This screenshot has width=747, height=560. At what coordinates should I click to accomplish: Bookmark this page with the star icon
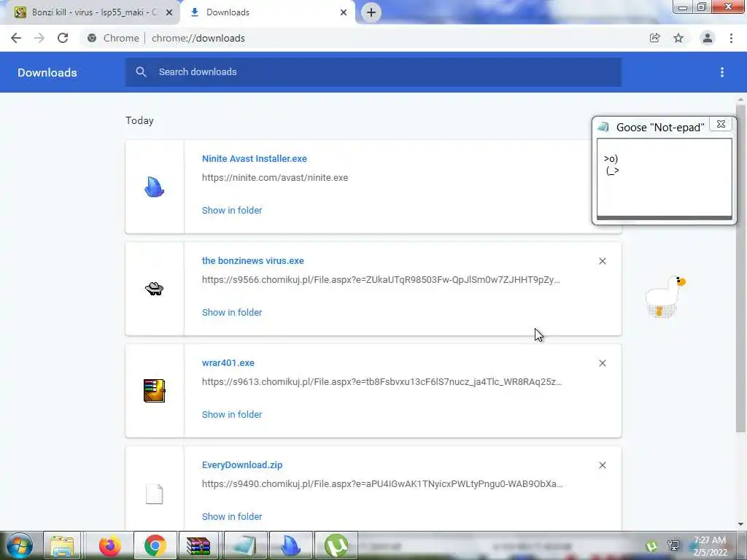(x=678, y=38)
